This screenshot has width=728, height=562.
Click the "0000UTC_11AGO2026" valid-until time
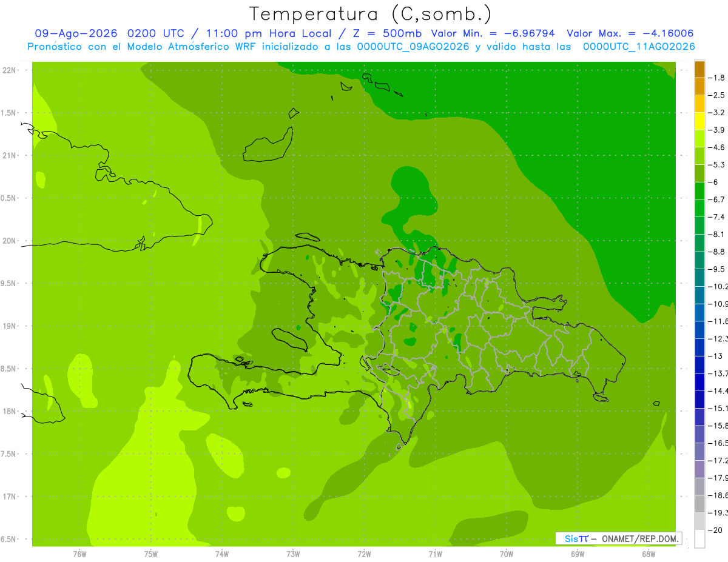pos(639,47)
